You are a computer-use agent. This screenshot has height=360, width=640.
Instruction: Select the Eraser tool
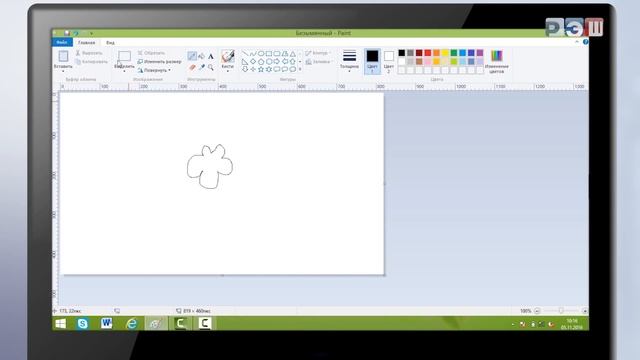pyautogui.click(x=192, y=67)
